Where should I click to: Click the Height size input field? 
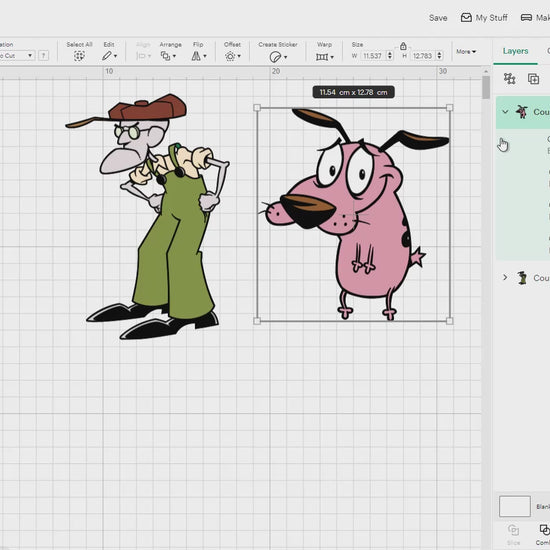tap(423, 56)
